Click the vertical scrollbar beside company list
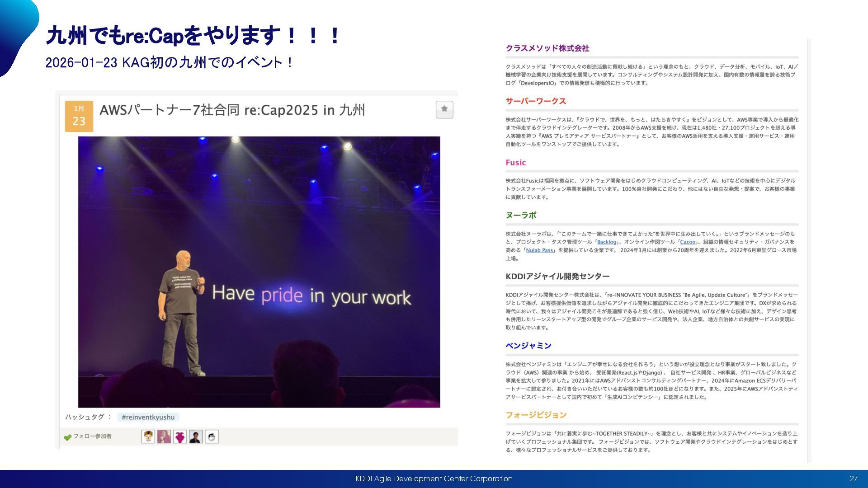The image size is (868, 488). 809,251
